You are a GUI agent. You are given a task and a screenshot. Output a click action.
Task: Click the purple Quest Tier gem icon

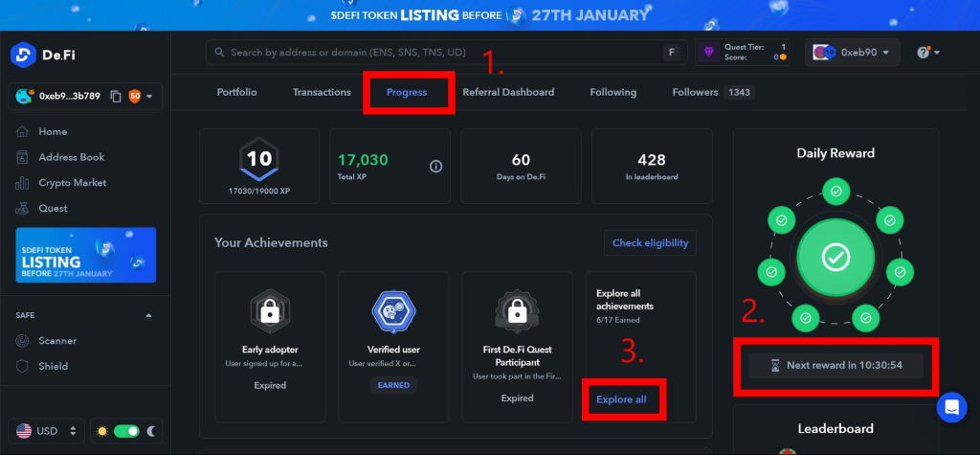coord(709,53)
